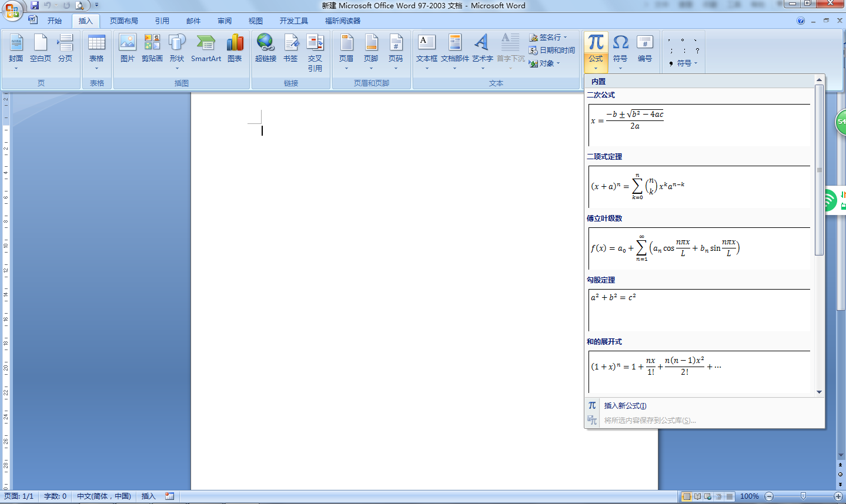Click the 中文(简体，中国) language indicator
Viewport: 846px width, 504px height.
coord(104,496)
